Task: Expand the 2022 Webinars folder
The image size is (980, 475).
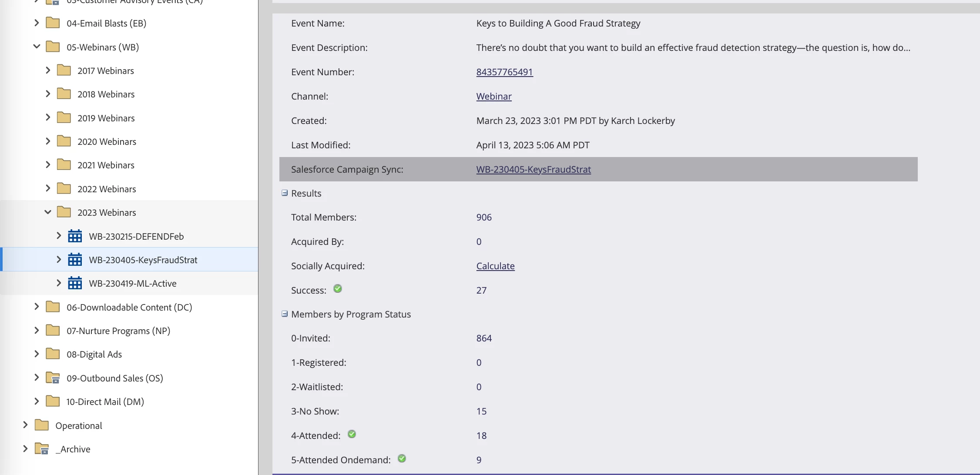Action: (48, 188)
